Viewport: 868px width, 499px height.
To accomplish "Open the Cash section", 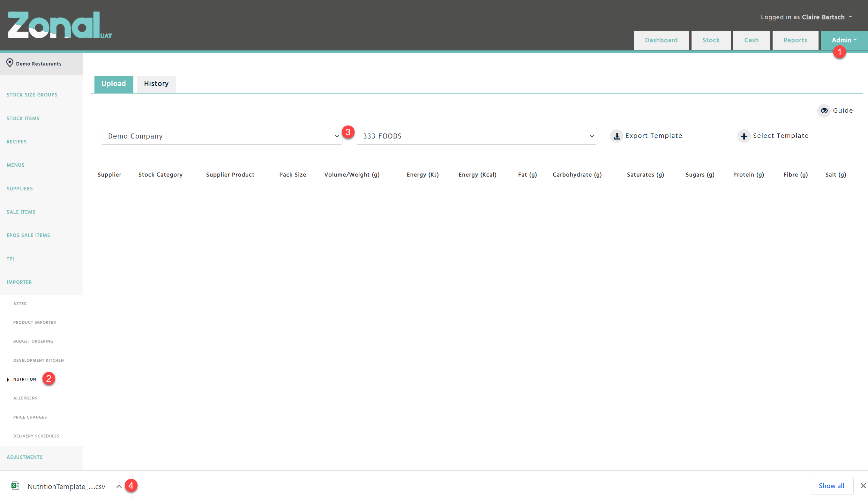I will point(752,41).
